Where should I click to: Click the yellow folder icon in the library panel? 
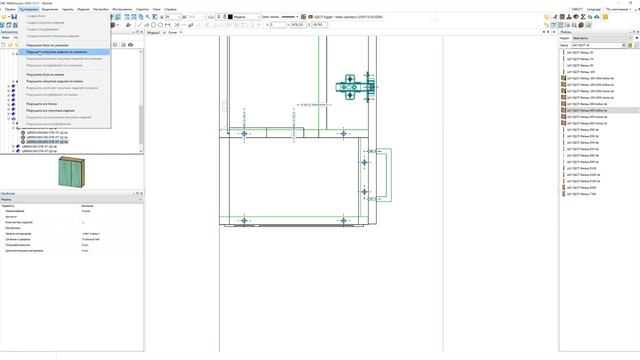(x=10, y=44)
